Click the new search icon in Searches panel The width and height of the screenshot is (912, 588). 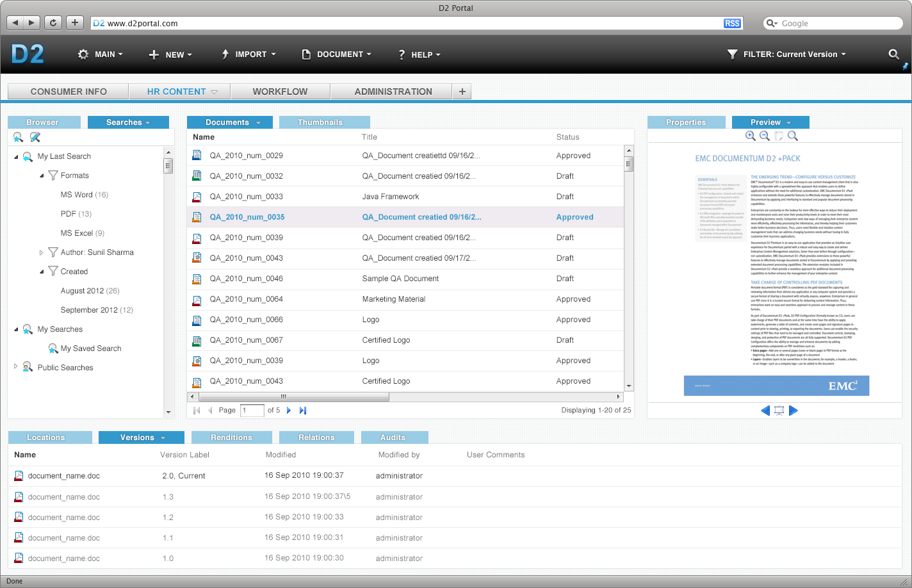click(x=18, y=137)
